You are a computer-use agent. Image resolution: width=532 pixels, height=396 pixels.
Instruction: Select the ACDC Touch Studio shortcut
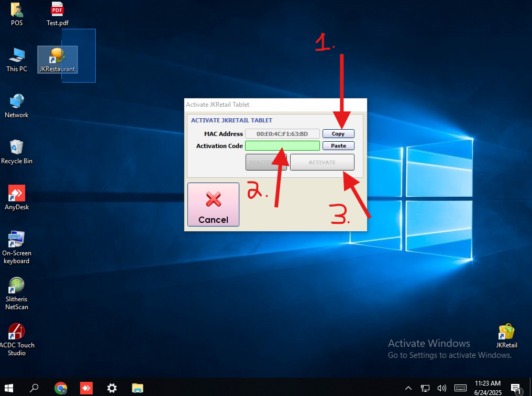click(17, 340)
